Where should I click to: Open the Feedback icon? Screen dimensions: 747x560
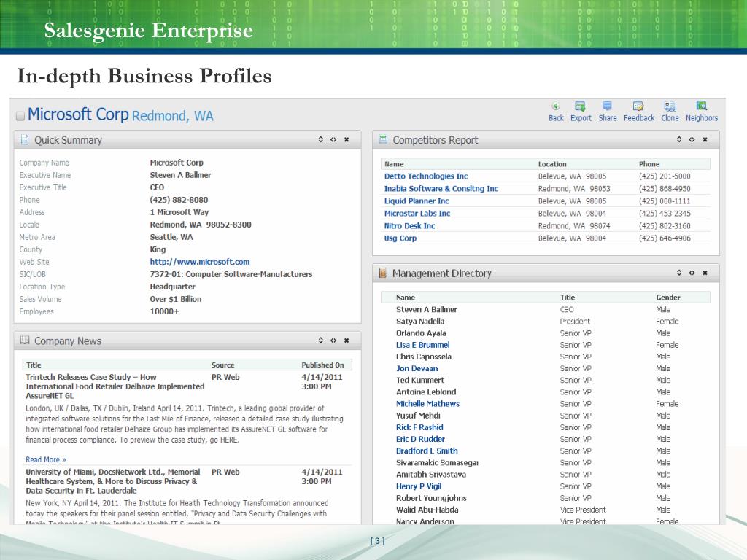tap(638, 106)
